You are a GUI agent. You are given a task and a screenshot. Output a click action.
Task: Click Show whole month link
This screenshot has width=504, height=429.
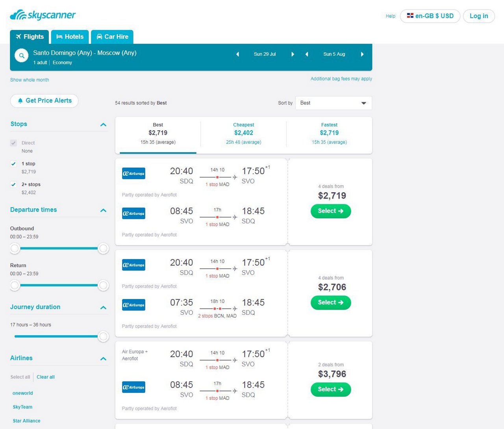pyautogui.click(x=30, y=80)
